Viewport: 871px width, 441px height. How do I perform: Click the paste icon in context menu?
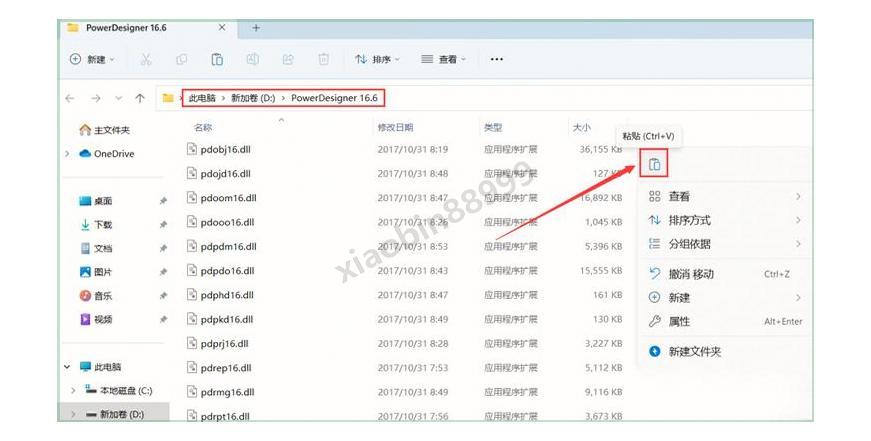[654, 164]
